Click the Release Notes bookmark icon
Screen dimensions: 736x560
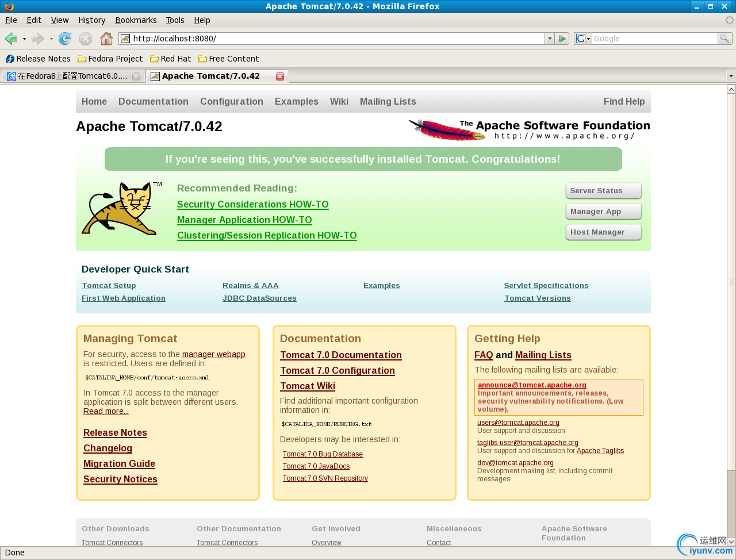coord(10,59)
